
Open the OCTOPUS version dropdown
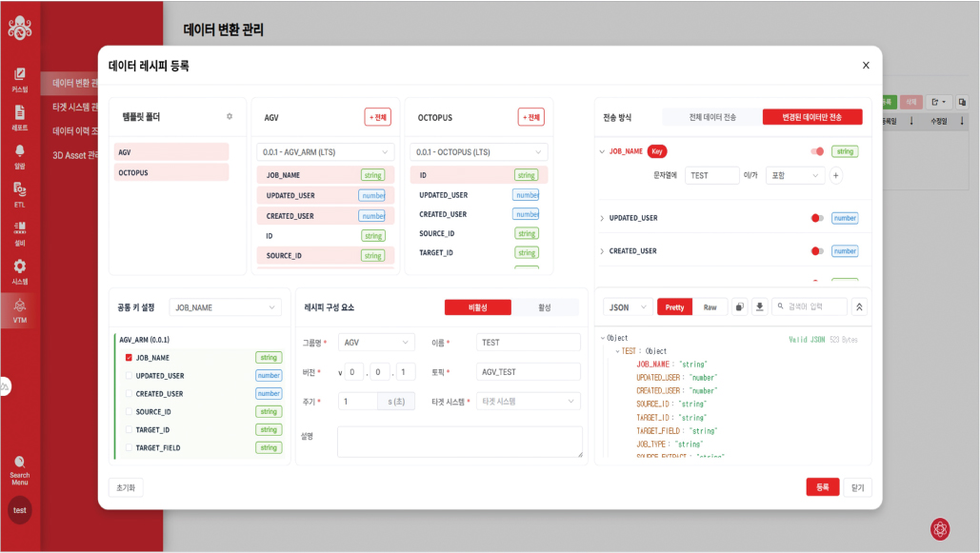pyautogui.click(x=479, y=152)
